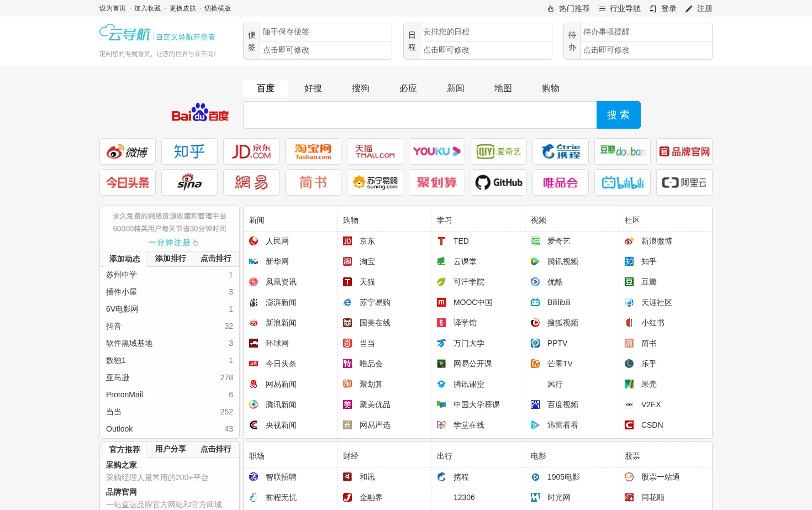The height and width of the screenshot is (510, 812).
Task: Open the 品牌官网 logo tile
Action: point(684,151)
